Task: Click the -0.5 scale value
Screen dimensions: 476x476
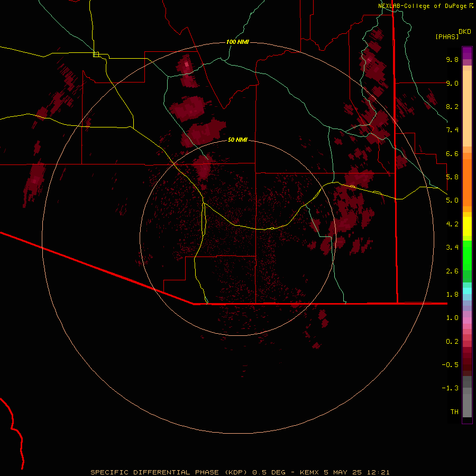Action: coord(450,365)
